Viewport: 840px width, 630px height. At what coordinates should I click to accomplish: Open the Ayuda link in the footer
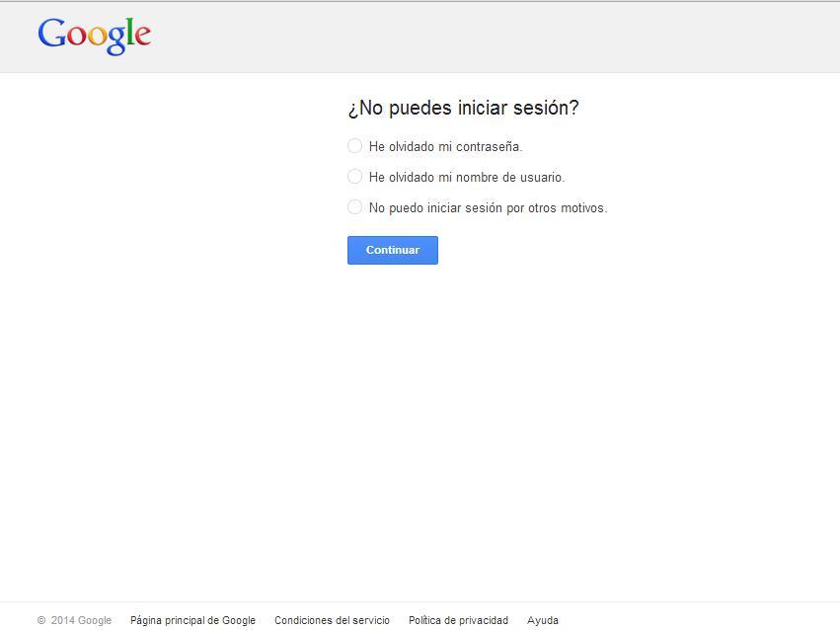[543, 620]
